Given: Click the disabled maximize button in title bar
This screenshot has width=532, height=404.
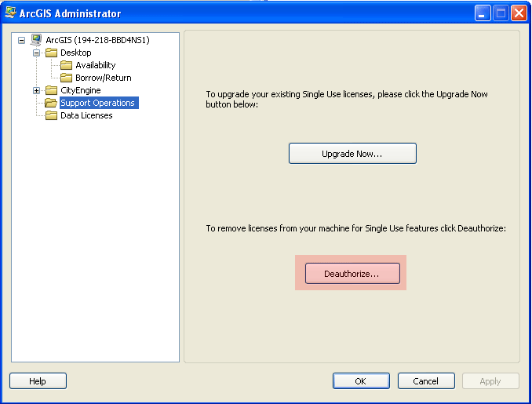Looking at the screenshot, I should 501,13.
